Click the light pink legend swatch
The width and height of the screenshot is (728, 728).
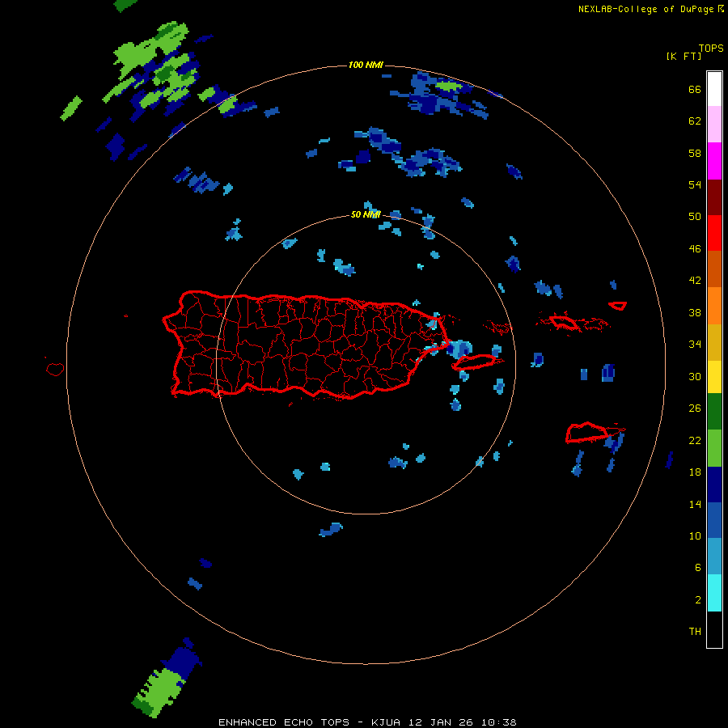click(714, 125)
